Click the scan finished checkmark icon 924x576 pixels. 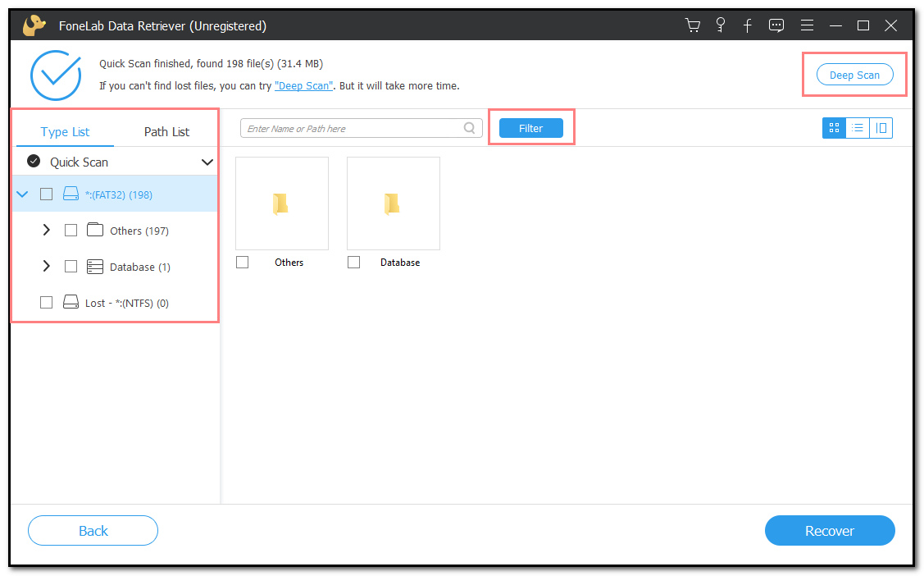56,75
